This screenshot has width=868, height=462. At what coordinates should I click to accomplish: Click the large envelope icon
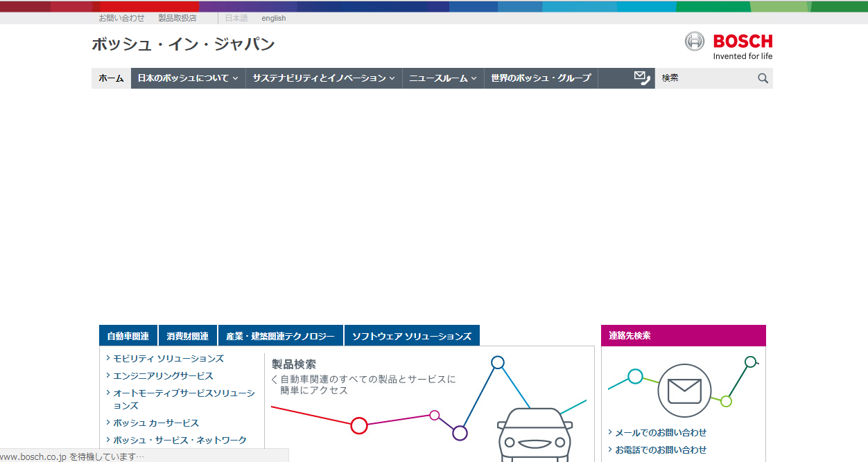coord(684,391)
